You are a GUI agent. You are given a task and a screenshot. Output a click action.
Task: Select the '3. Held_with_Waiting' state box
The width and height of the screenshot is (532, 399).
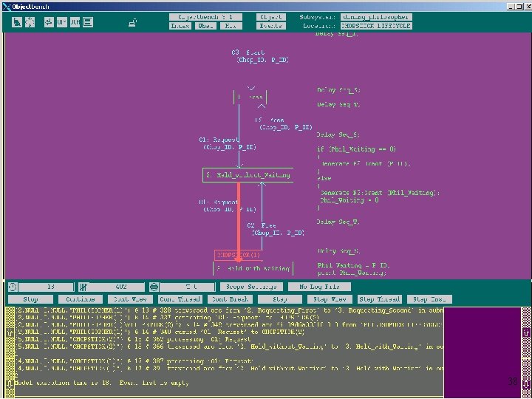tap(253, 269)
